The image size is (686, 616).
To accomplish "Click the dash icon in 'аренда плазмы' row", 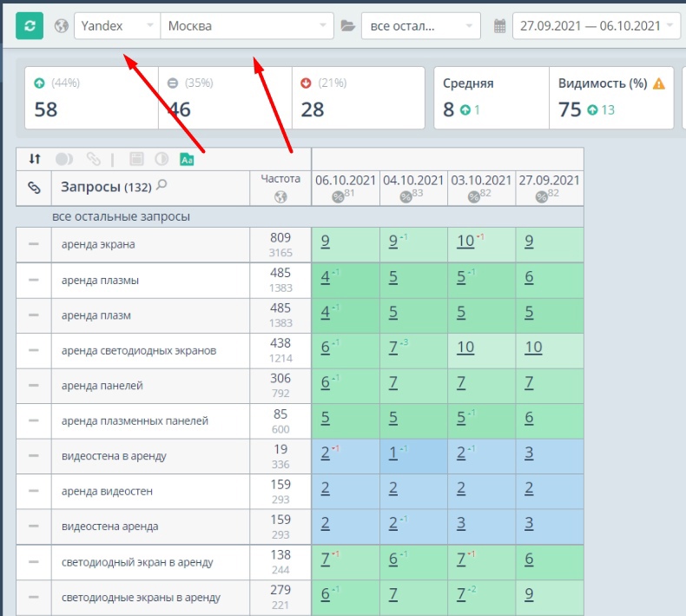I will (34, 281).
